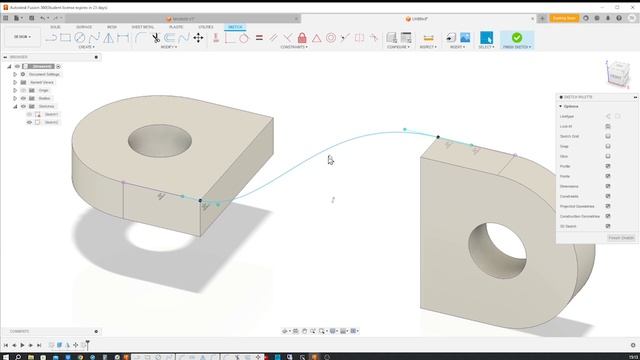Enable Sketch Grid checkbox

coord(608,136)
